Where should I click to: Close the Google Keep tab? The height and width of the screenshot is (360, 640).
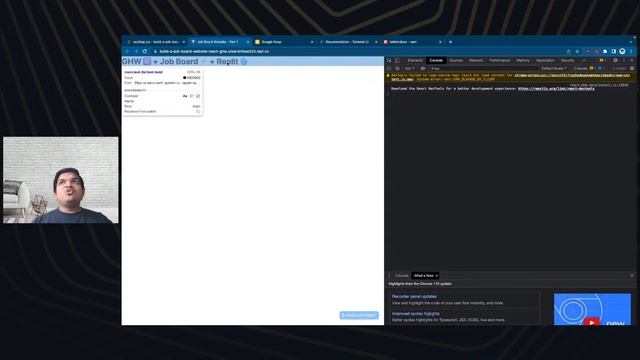click(x=312, y=42)
